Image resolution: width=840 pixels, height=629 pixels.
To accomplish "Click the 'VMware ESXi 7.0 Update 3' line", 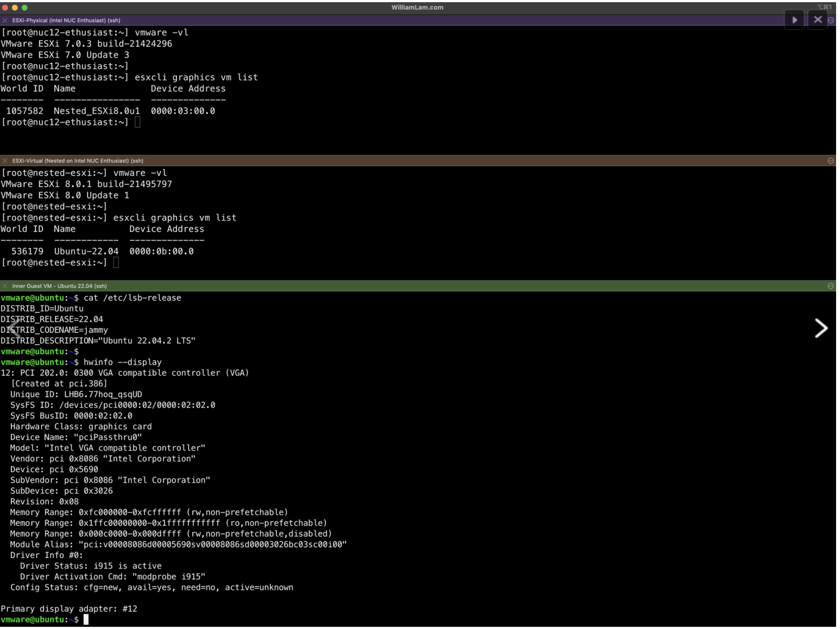I will pyautogui.click(x=65, y=55).
